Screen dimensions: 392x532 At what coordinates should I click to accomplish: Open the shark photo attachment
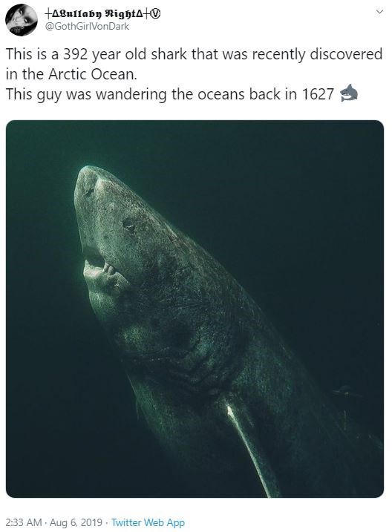[195, 309]
